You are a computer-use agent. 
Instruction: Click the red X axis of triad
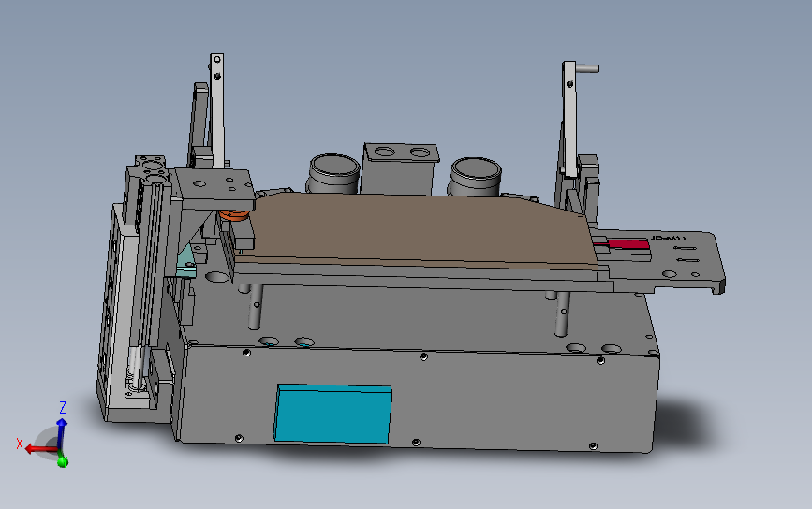click(38, 448)
